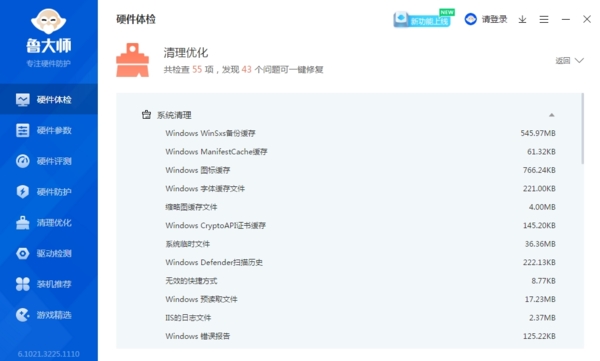This screenshot has width=600, height=361.
Task: Click the 545.97MB size value
Action: point(538,133)
